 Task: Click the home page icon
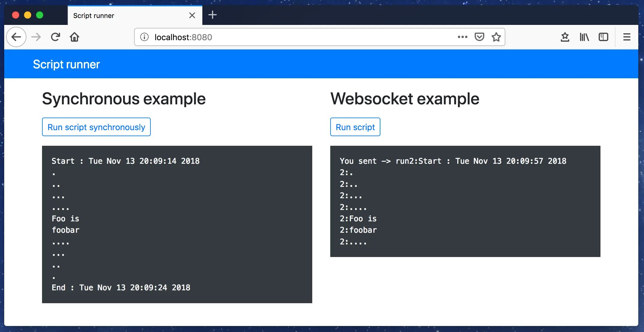[75, 37]
